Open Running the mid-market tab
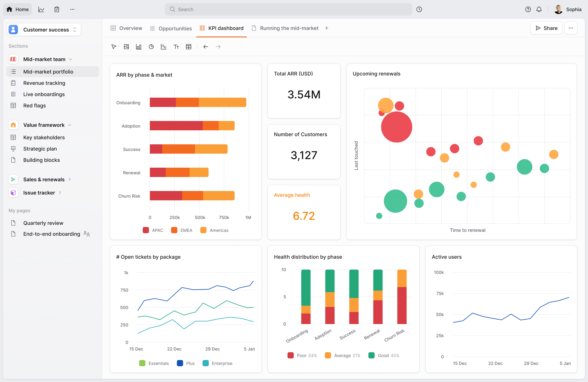Viewport: 588px width, 382px height. pyautogui.click(x=285, y=28)
